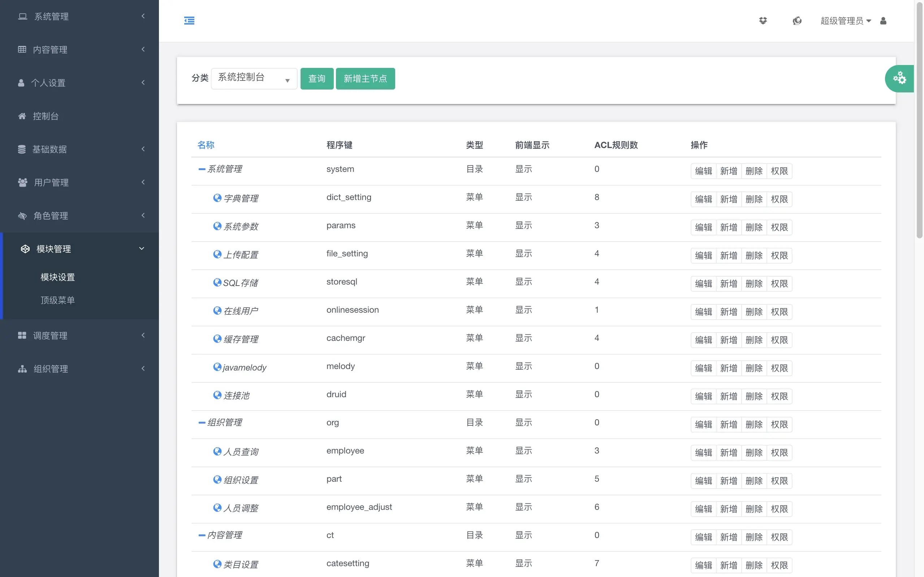
Task: Click the globe icon beside javamelody
Action: [217, 367]
